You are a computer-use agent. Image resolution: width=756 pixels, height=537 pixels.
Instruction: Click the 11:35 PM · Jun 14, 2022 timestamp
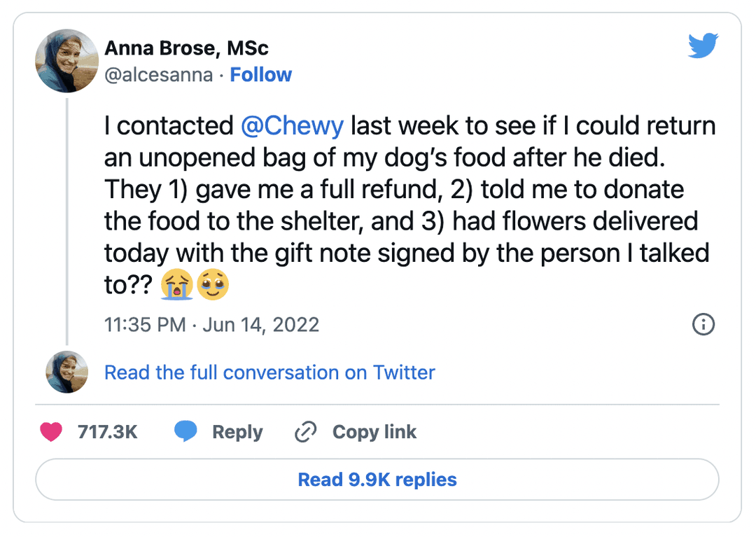pyautogui.click(x=211, y=325)
